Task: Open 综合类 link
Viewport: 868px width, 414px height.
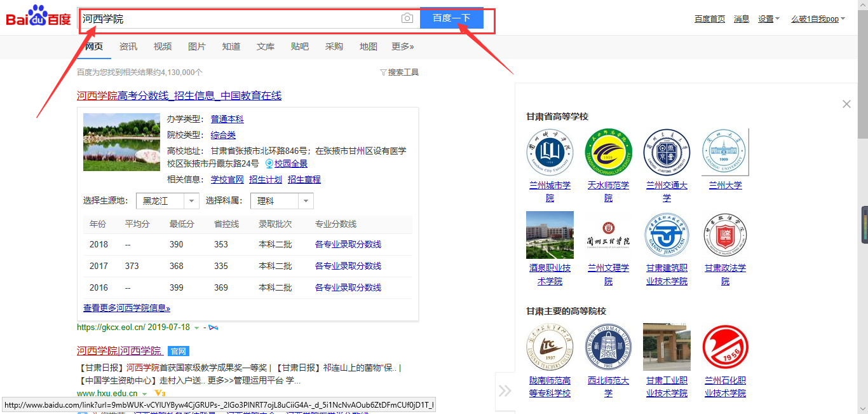Action: coord(223,135)
